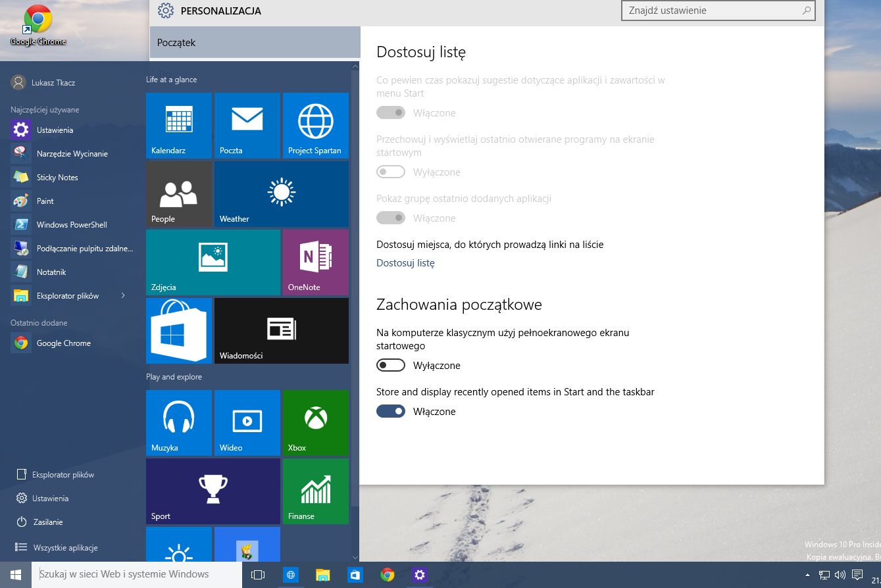Click the Windows Start button

click(x=16, y=575)
